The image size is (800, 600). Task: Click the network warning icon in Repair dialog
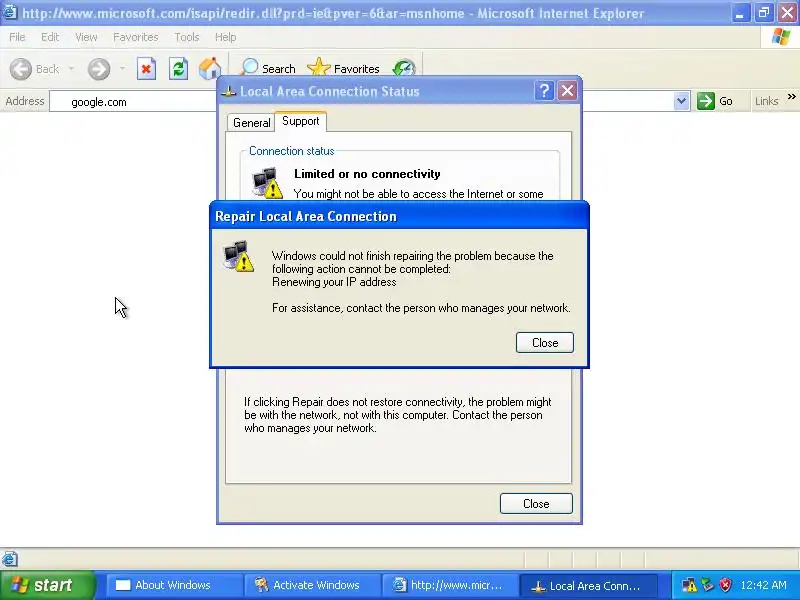(x=238, y=256)
